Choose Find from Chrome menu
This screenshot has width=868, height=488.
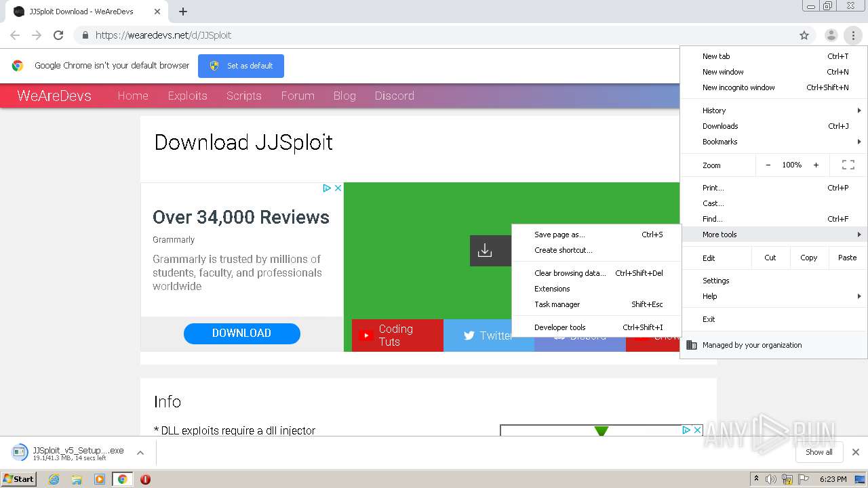pyautogui.click(x=774, y=219)
